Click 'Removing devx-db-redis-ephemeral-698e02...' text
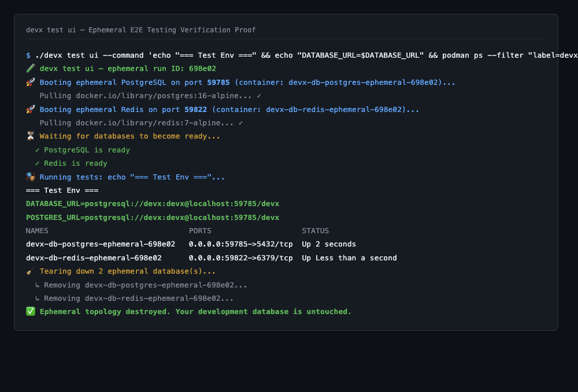The width and height of the screenshot is (578, 392). pos(139,298)
